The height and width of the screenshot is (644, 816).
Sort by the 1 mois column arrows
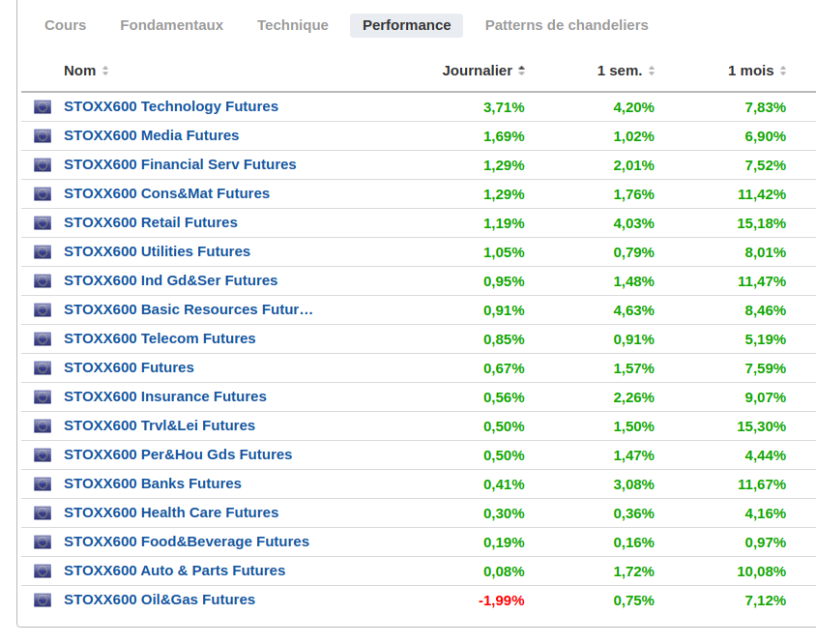point(783,71)
